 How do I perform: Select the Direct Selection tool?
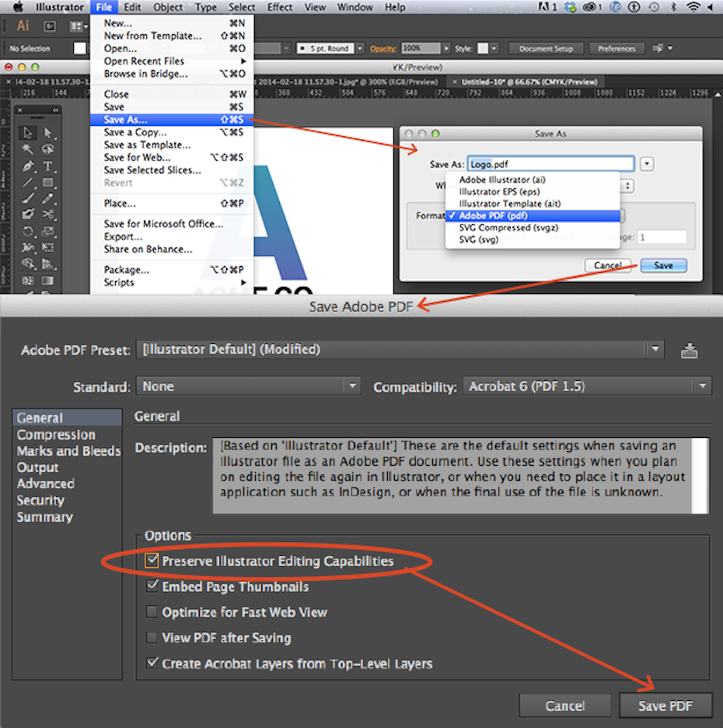(x=48, y=133)
